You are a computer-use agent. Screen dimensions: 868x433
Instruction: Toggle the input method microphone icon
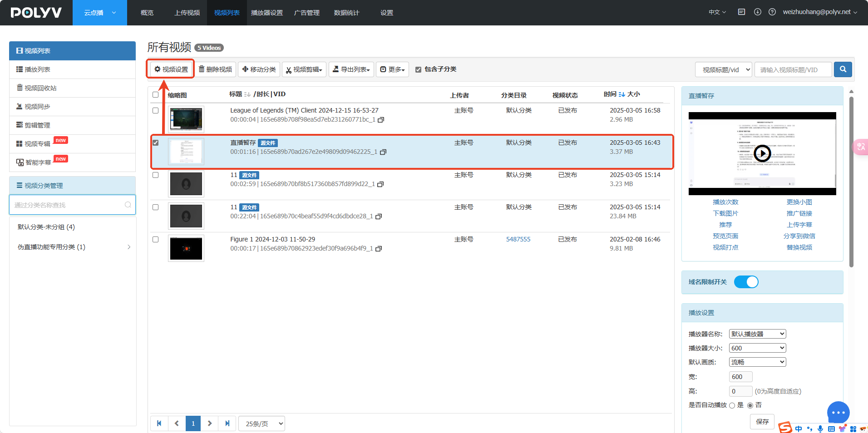coord(820,429)
